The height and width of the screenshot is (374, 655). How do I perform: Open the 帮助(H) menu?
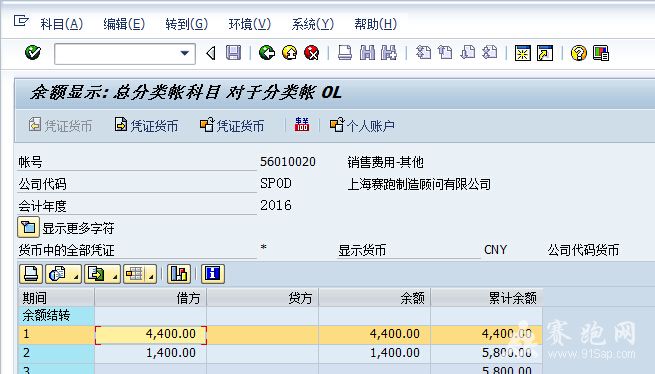coord(375,24)
